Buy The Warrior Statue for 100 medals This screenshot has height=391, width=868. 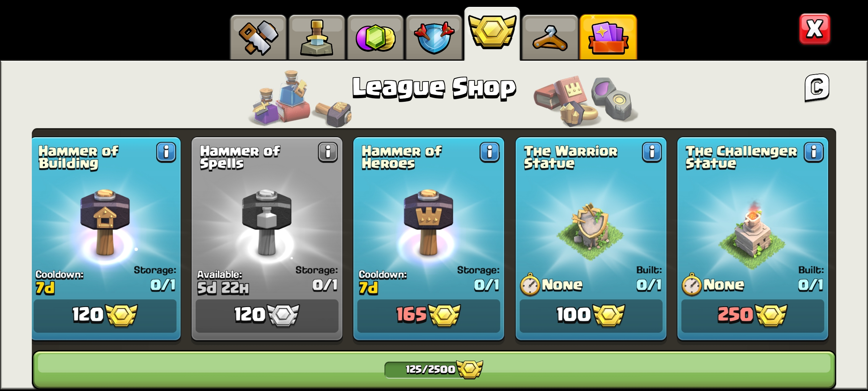(x=591, y=315)
